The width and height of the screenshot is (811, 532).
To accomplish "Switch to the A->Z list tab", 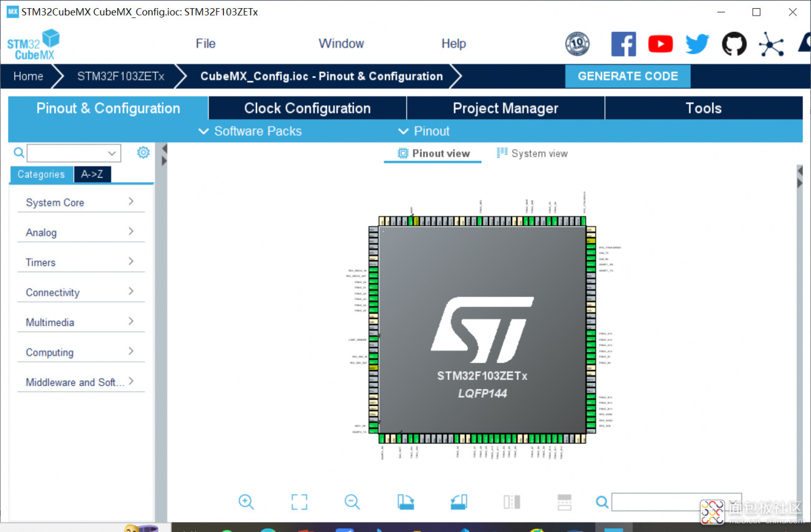I will coord(92,175).
